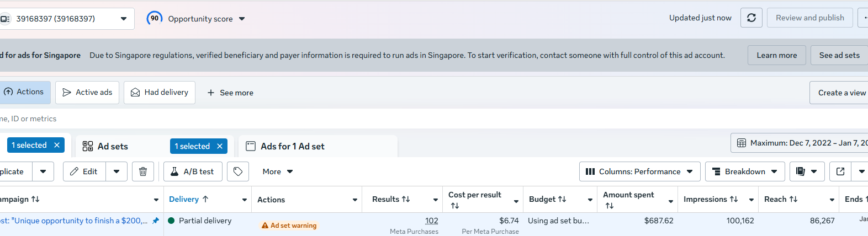Apply the Had delivery filter
Image resolution: width=868 pixels, height=236 pixels.
(x=160, y=93)
